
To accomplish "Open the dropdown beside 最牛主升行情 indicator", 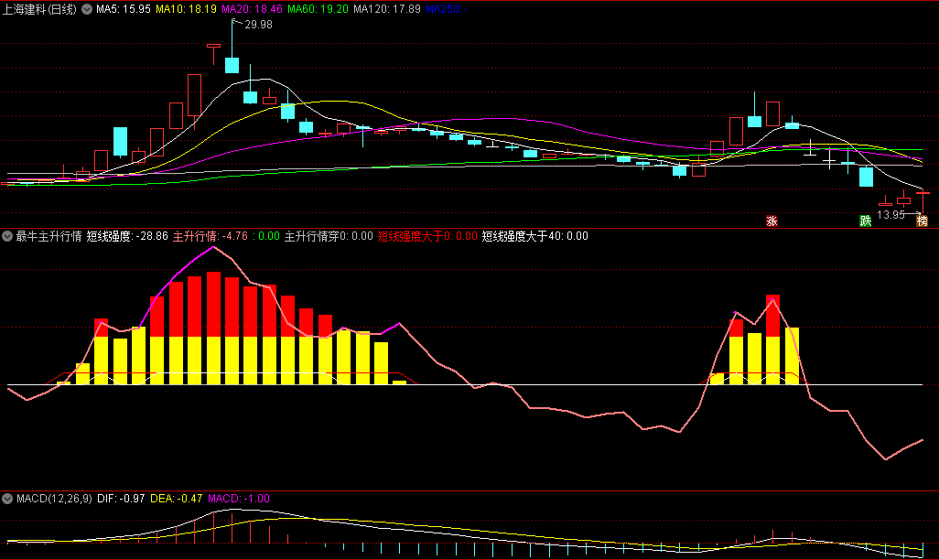I will (7, 236).
